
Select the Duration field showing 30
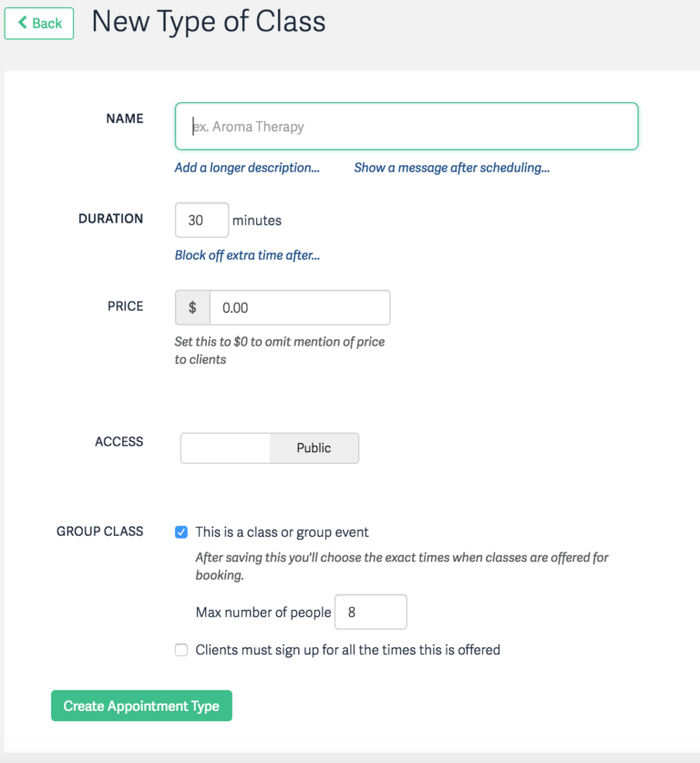(x=201, y=220)
